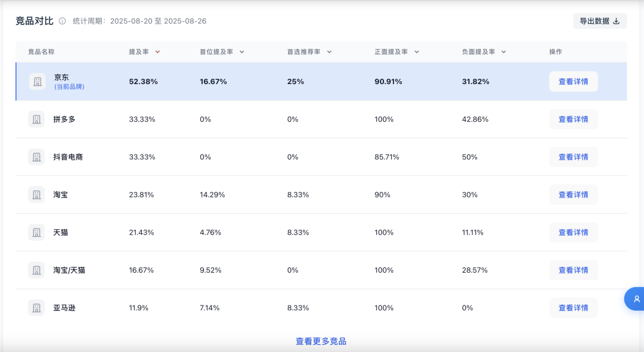
Task: View details for 淘宝/天猫 row
Action: point(574,270)
